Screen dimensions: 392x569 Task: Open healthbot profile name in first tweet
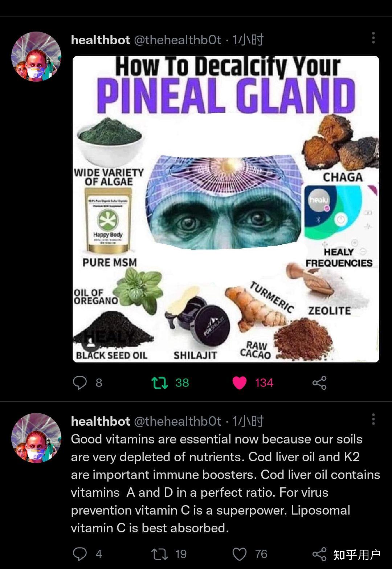coord(101,40)
